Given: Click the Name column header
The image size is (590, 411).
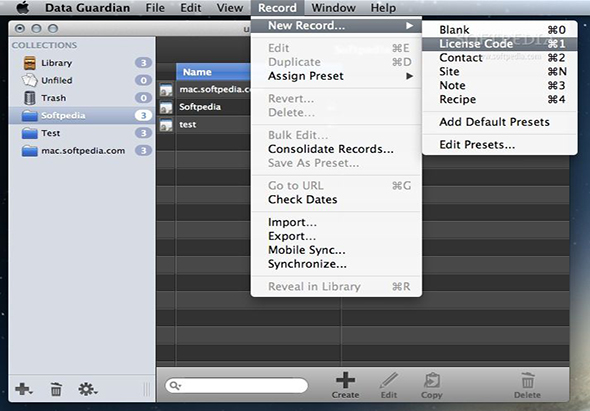Looking at the screenshot, I should (x=213, y=72).
